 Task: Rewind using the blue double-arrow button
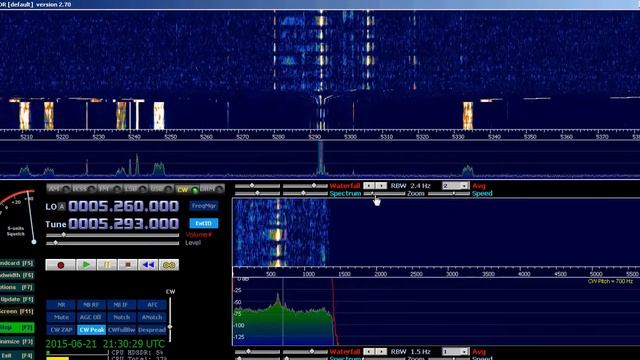coord(148,265)
